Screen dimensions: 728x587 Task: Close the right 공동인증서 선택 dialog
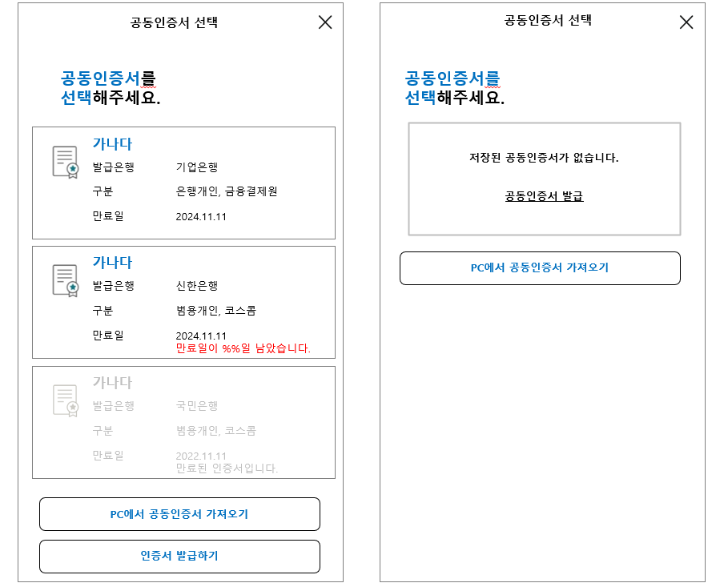coord(686,22)
